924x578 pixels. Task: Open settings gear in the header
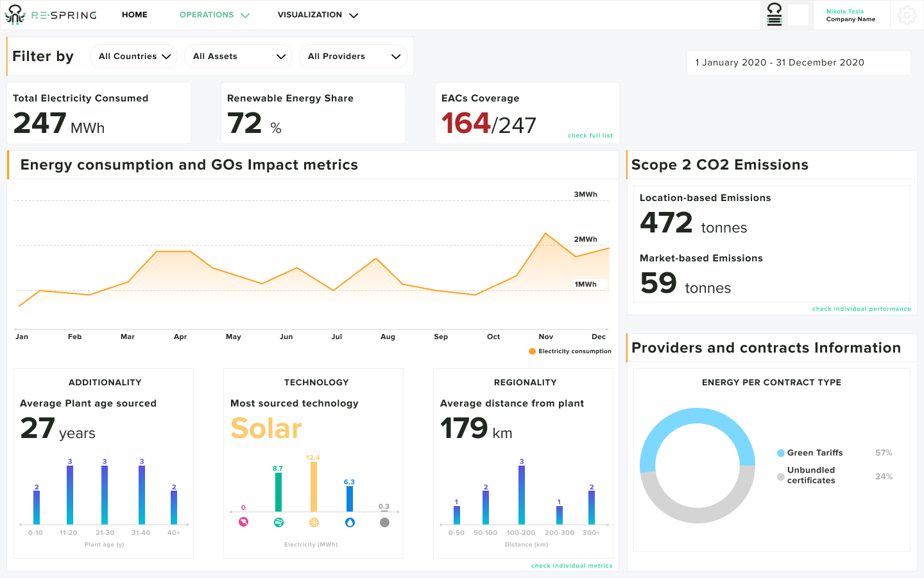pos(907,15)
